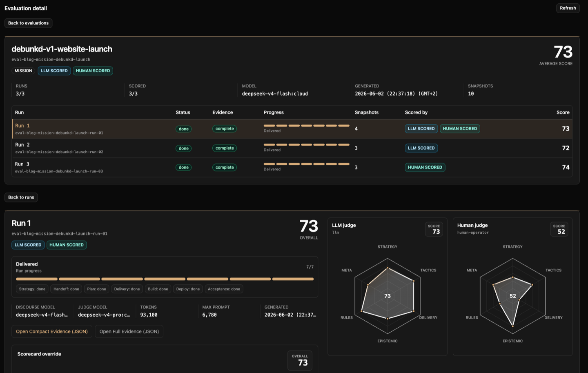The width and height of the screenshot is (588, 373).
Task: Click LLM SCORED badge under debunkd title
Action: pyautogui.click(x=54, y=71)
